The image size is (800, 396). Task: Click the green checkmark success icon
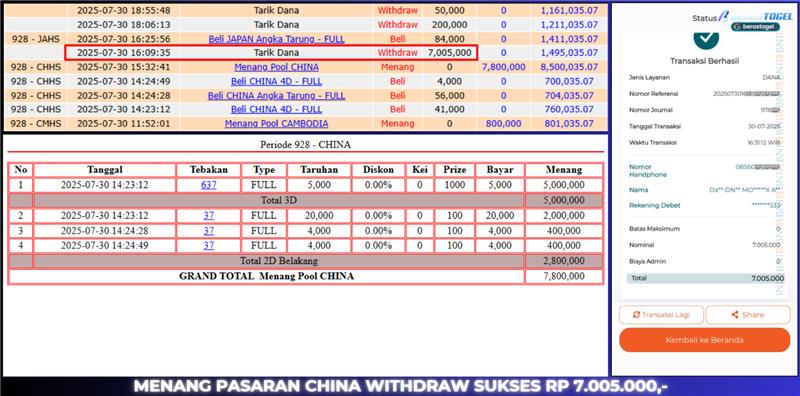[x=706, y=39]
